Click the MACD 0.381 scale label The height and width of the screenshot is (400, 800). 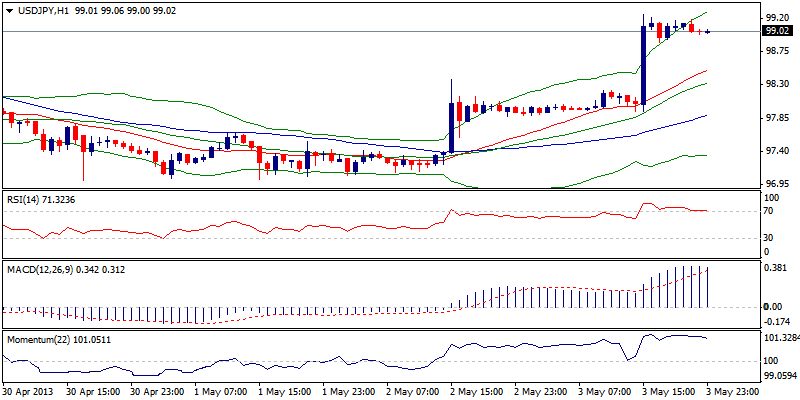776,268
